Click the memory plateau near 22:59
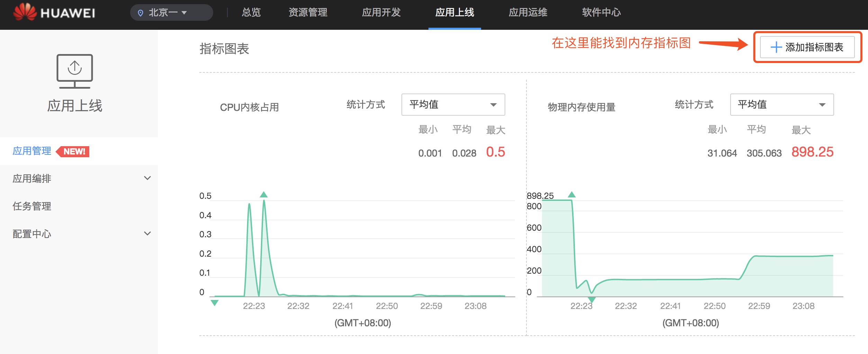 [x=760, y=256]
